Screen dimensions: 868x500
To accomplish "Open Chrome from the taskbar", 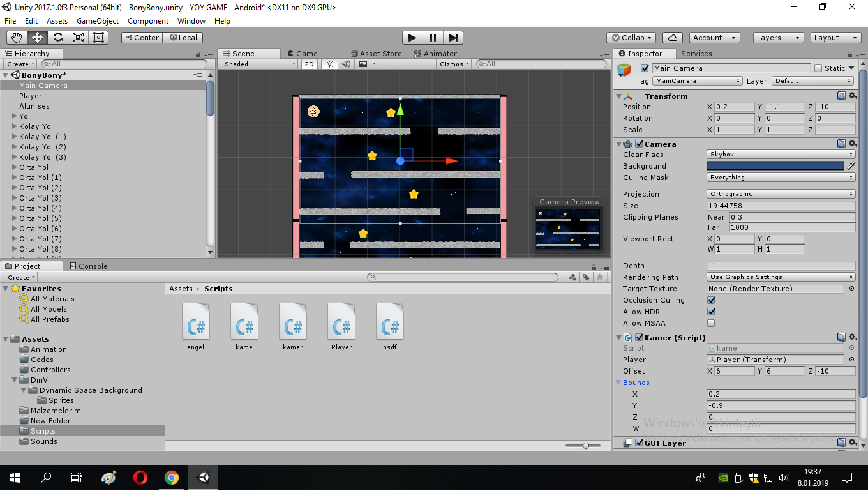I will point(171,478).
